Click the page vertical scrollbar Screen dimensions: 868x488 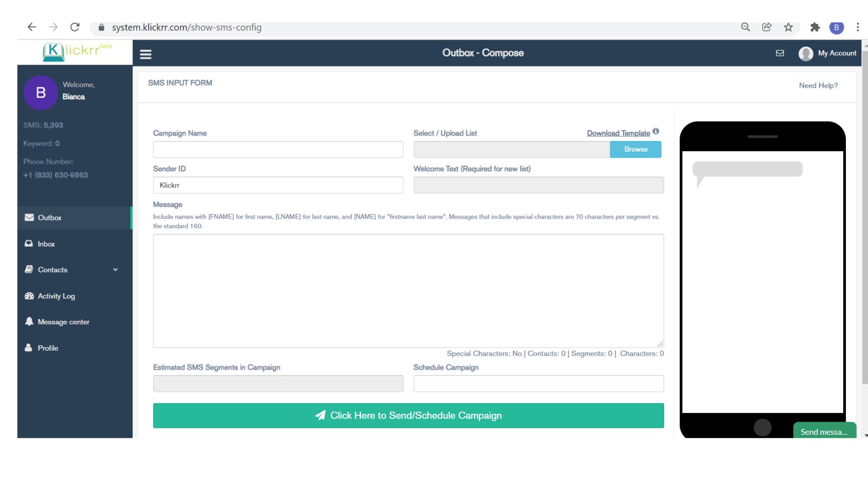pos(865,217)
